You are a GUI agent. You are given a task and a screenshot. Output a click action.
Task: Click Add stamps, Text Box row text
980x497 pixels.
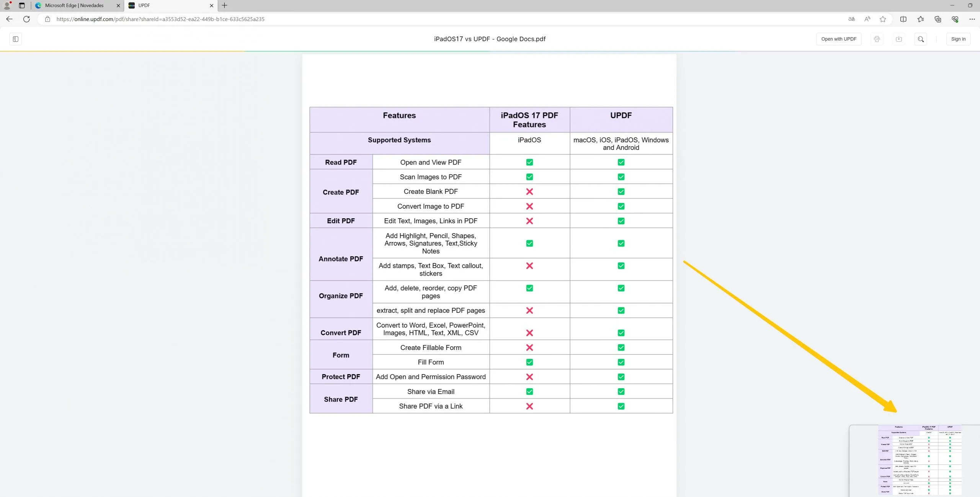coord(431,270)
